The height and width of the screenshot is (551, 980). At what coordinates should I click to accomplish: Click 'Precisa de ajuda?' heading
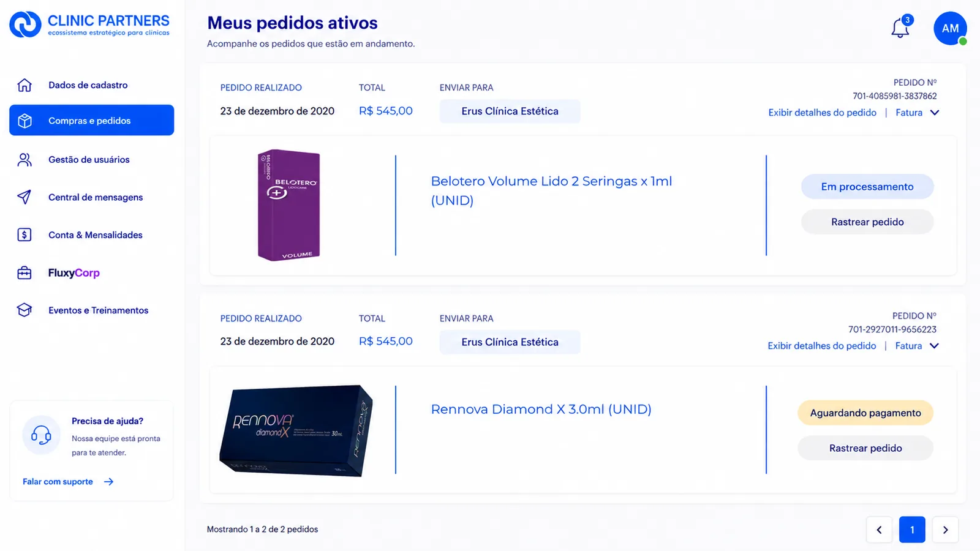pos(107,421)
